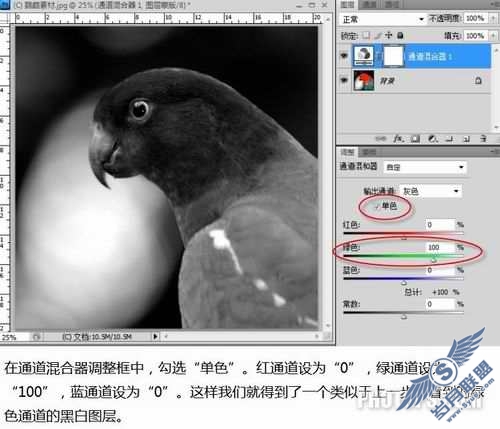Hide the 背景 layer via eye icon
This screenshot has width=500, height=429.
tap(344, 80)
